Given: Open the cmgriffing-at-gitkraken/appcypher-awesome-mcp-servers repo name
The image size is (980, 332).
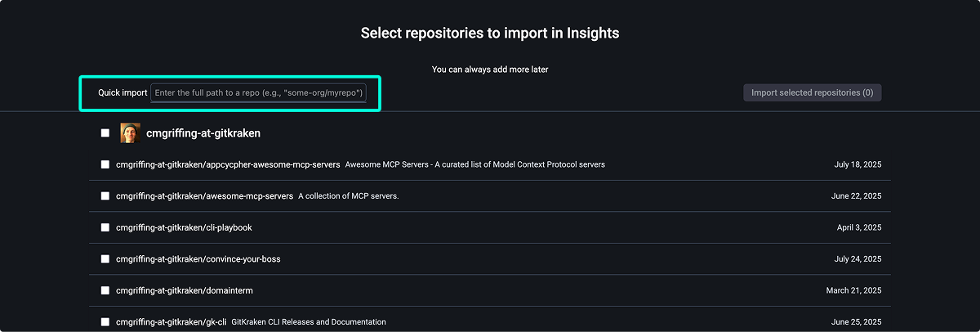Looking at the screenshot, I should click(x=228, y=164).
